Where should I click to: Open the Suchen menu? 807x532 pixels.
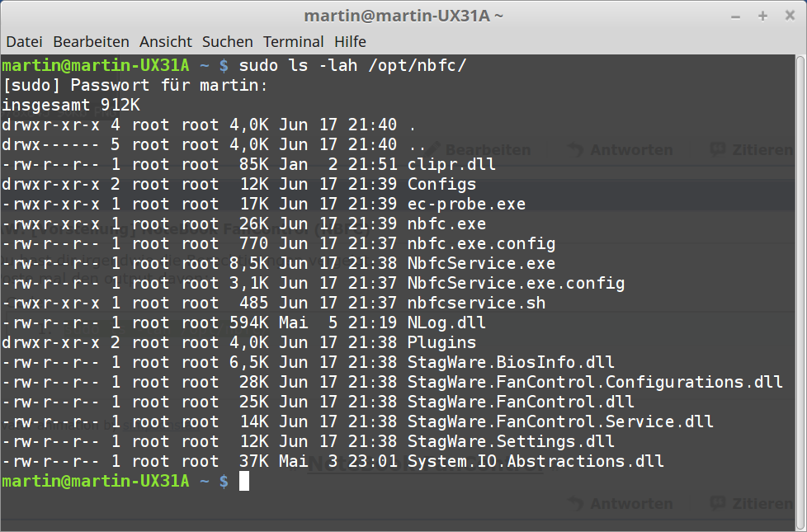(x=227, y=41)
